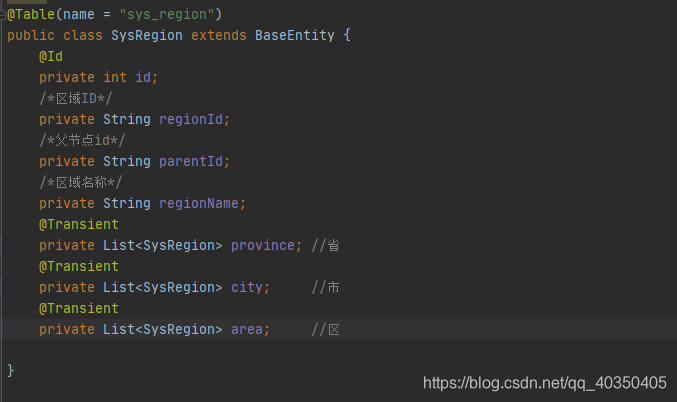The width and height of the screenshot is (677, 402).
Task: Click the SysRegion class name
Action: 147,35
